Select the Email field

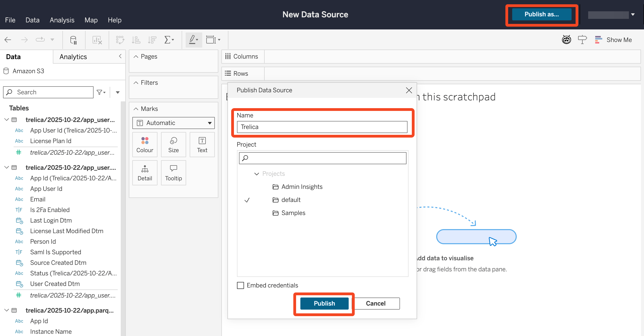[38, 199]
